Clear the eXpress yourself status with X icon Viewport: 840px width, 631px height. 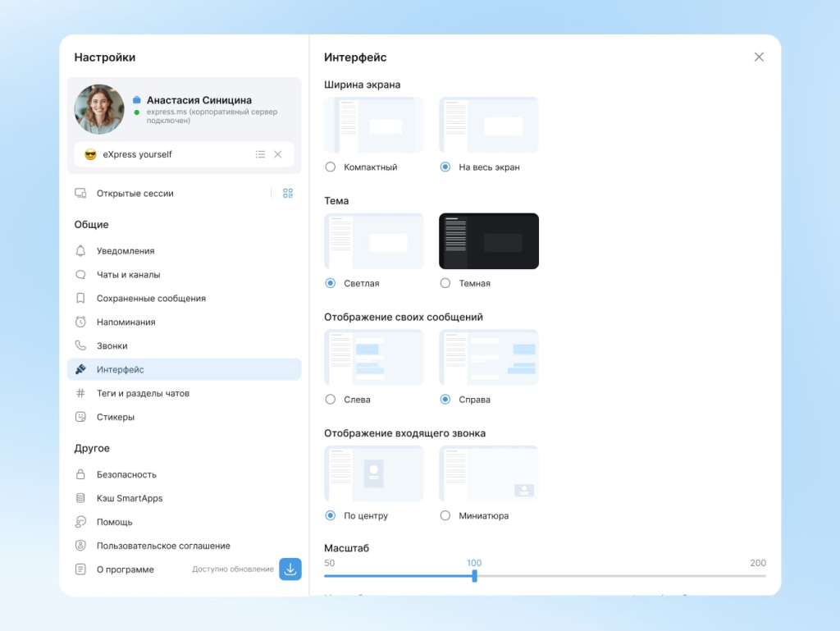278,154
